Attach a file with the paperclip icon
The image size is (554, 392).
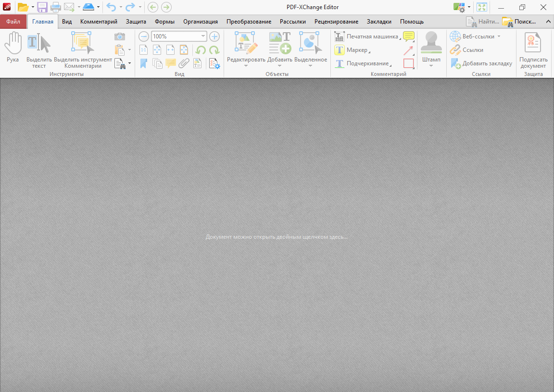pos(184,63)
